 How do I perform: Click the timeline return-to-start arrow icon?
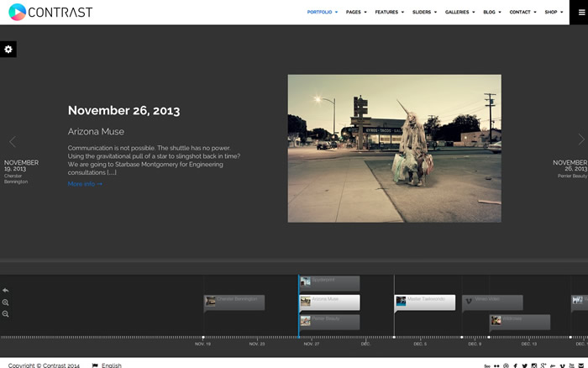[6, 290]
